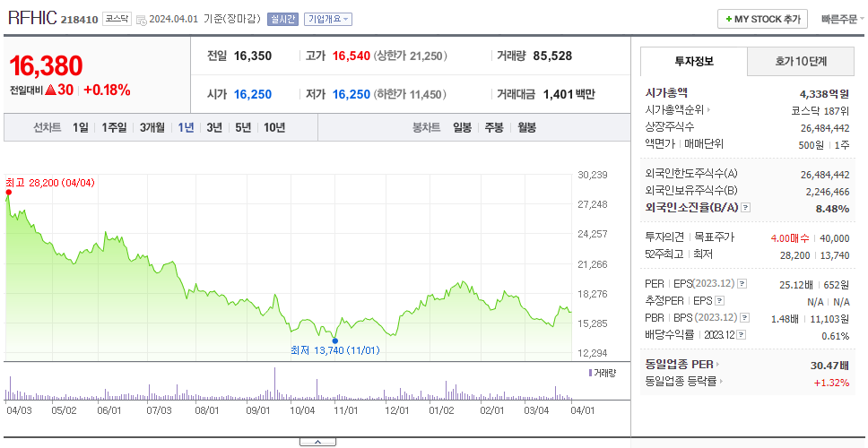Open help icon next to 배당수익률 2023.12
This screenshot has width=868, height=448.
click(x=742, y=335)
